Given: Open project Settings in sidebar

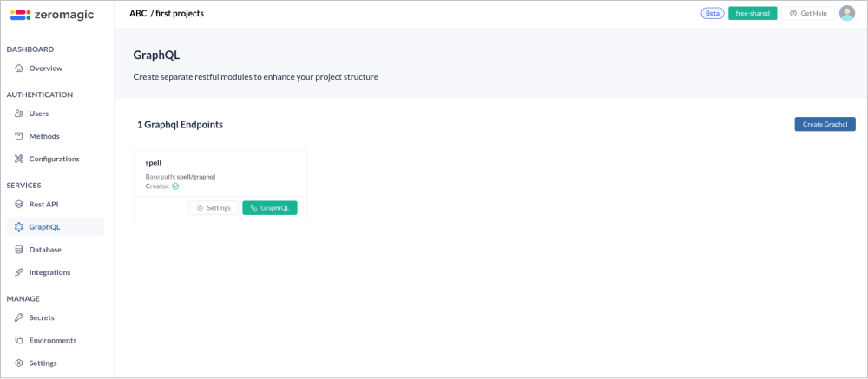Looking at the screenshot, I should 56,363.
